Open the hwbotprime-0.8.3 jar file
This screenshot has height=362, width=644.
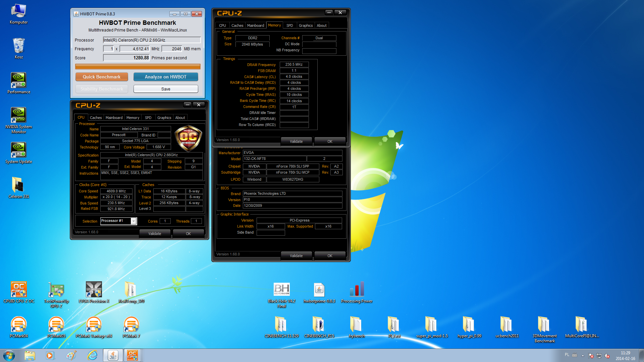tap(319, 292)
